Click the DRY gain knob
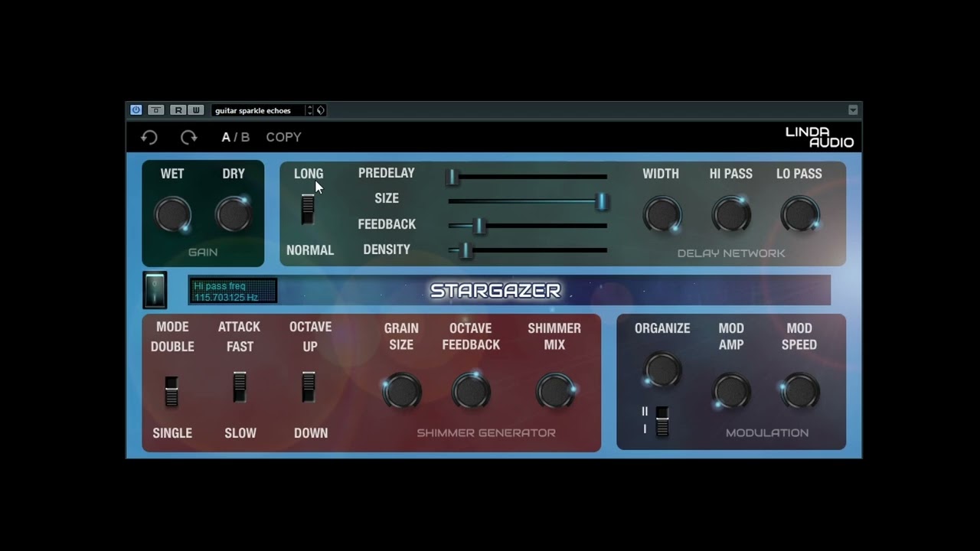The width and height of the screenshot is (980, 551). 234,214
